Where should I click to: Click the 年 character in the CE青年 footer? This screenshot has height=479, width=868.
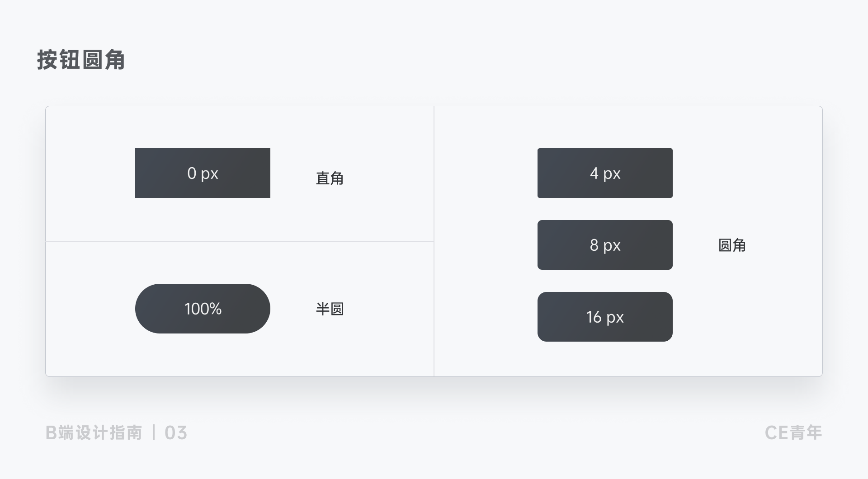click(x=814, y=433)
